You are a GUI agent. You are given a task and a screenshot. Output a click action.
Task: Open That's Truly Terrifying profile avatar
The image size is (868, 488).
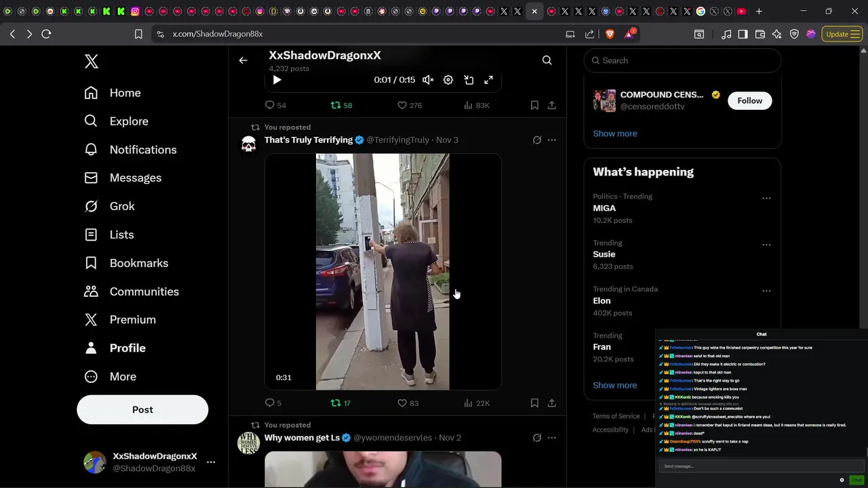pos(249,144)
